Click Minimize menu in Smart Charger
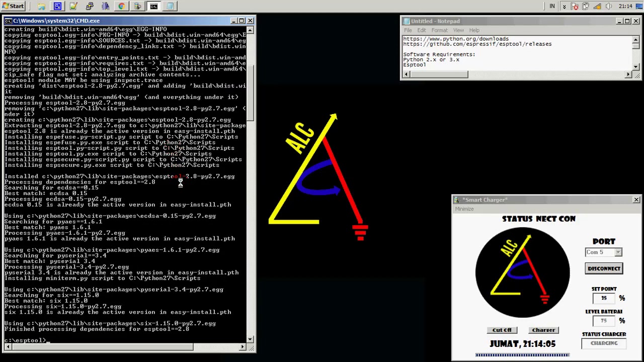644x362 pixels. (464, 209)
